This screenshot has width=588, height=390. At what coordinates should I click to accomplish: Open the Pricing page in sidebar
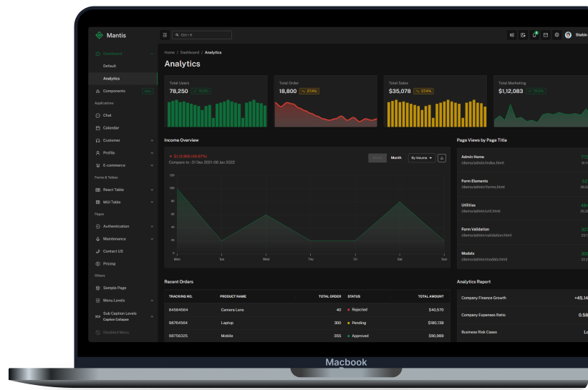pos(109,263)
